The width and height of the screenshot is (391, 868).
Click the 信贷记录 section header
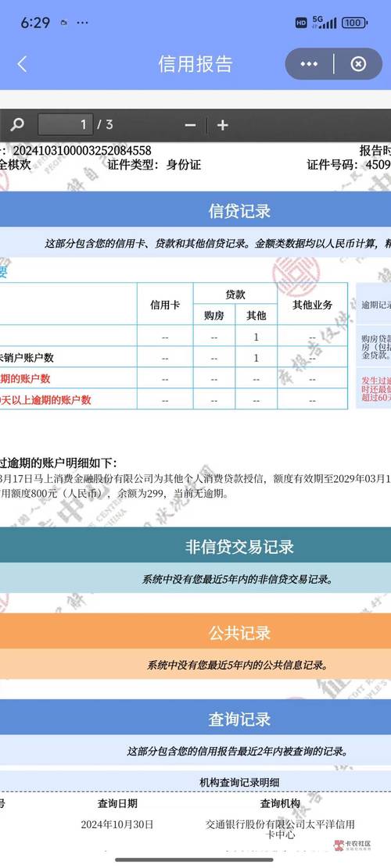pos(239,211)
